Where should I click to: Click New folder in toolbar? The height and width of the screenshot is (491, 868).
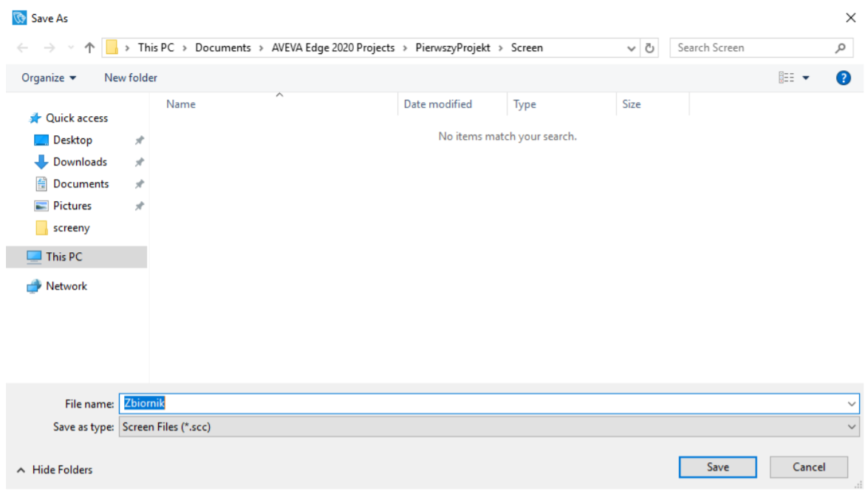[131, 78]
